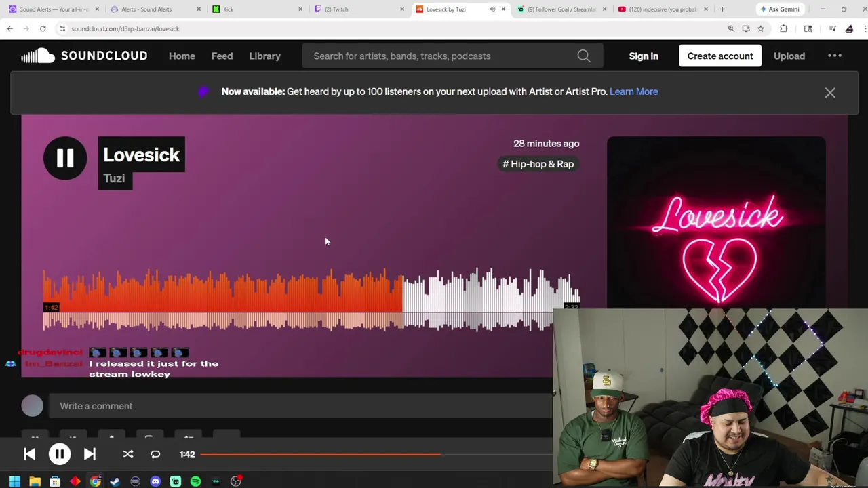868x488 pixels.
Task: Open the Home page
Action: [x=182, y=56]
